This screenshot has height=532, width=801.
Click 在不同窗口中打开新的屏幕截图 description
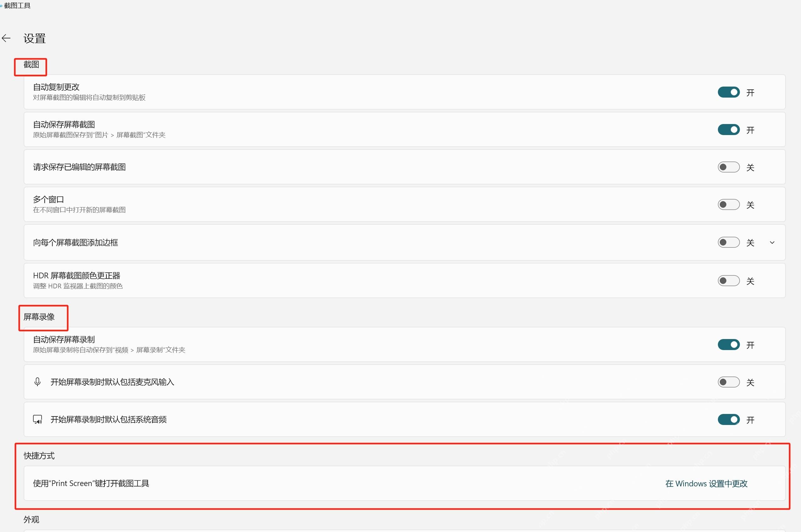79,210
